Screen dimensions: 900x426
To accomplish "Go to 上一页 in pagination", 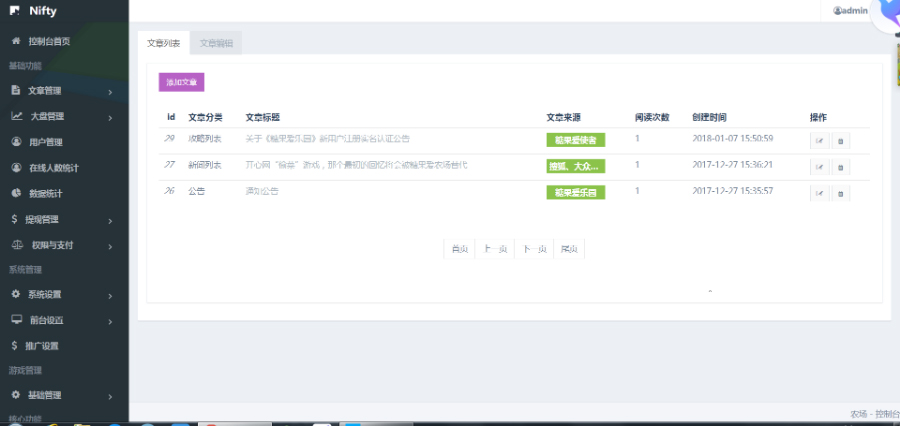I will pyautogui.click(x=495, y=249).
